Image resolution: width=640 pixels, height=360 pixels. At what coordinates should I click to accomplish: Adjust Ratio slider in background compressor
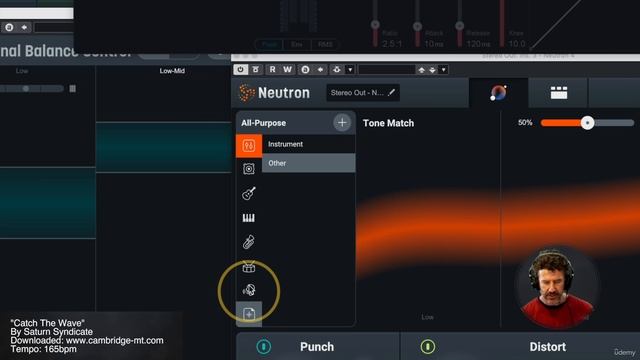click(375, 25)
